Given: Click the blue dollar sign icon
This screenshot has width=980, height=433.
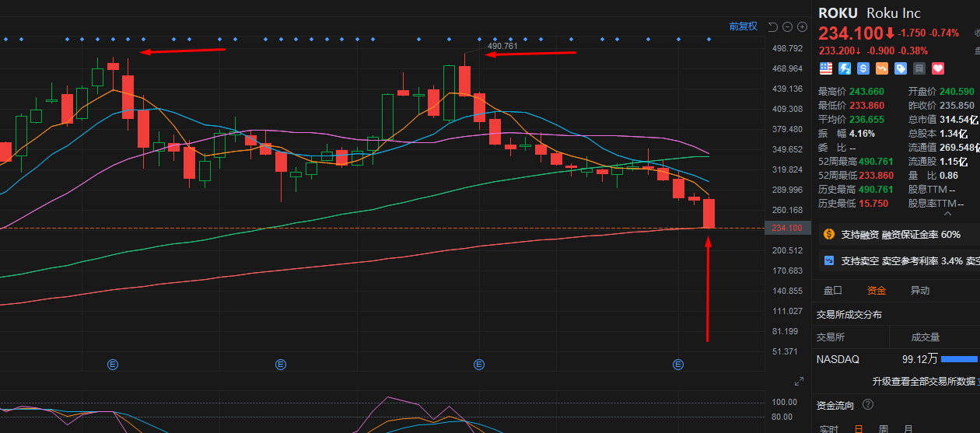Looking at the screenshot, I should point(863,68).
